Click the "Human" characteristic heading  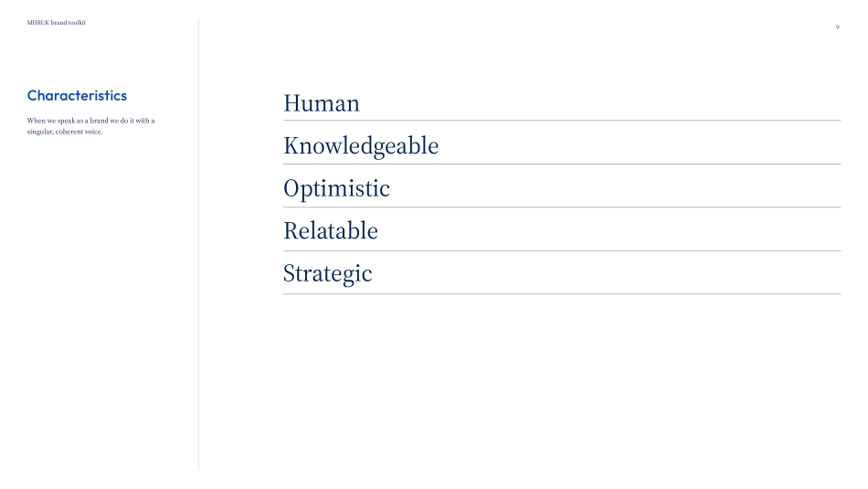coord(322,103)
